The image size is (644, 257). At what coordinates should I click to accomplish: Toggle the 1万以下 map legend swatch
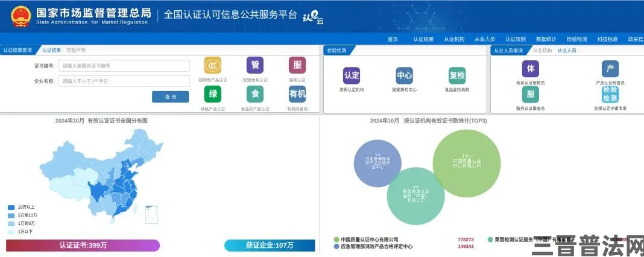pyautogui.click(x=11, y=232)
